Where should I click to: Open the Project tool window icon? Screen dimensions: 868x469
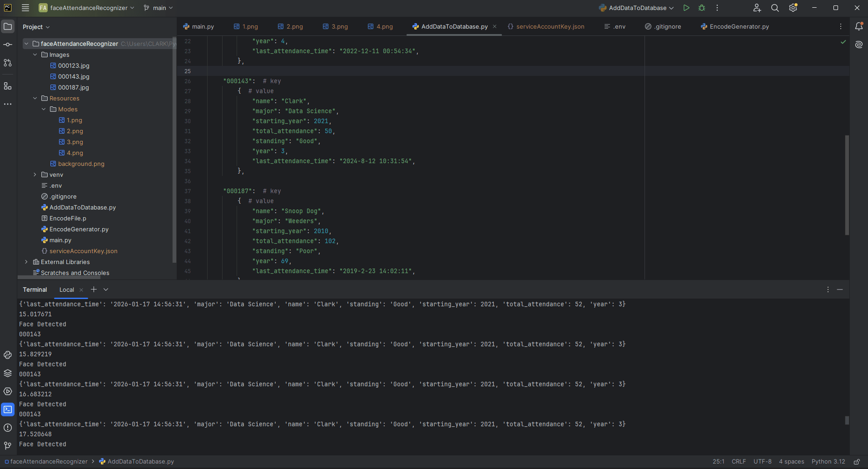[8, 27]
